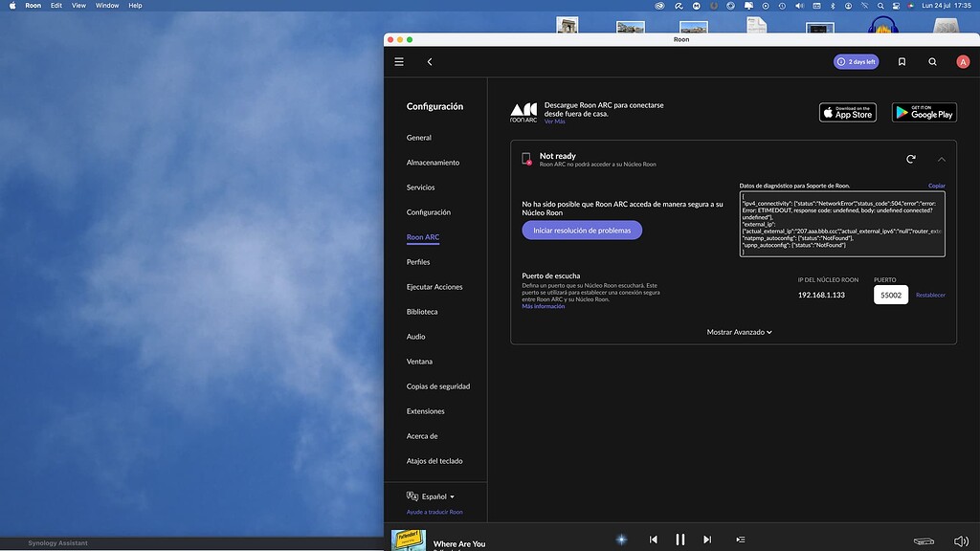Refresh the Roon ARC status
This screenshot has width=980, height=551.
[911, 159]
